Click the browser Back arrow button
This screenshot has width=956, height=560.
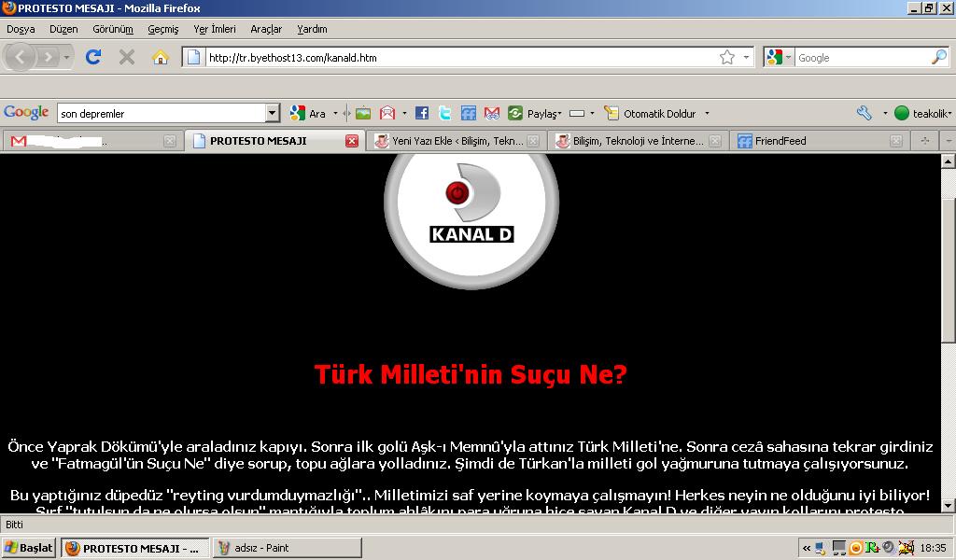click(x=20, y=57)
